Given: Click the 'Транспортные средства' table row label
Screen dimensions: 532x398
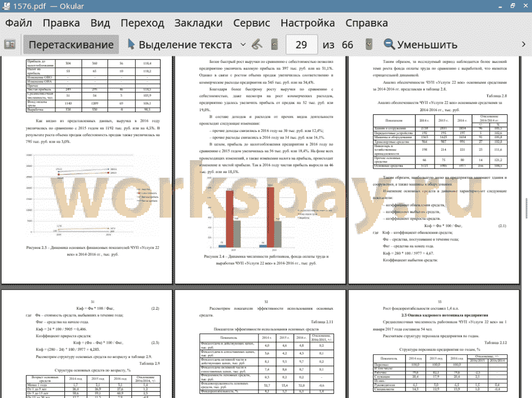Looking at the screenshot, I should click(x=392, y=142).
